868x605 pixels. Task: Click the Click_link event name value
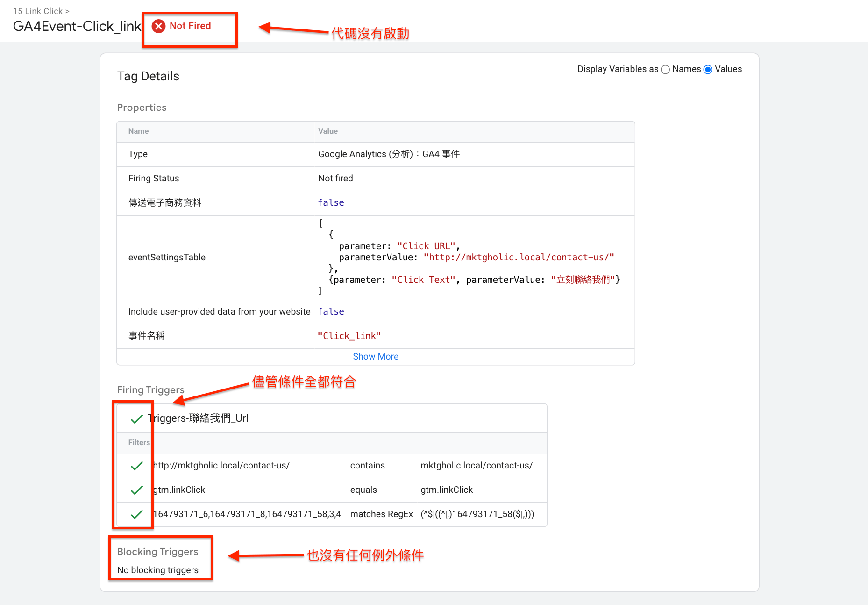pos(349,336)
